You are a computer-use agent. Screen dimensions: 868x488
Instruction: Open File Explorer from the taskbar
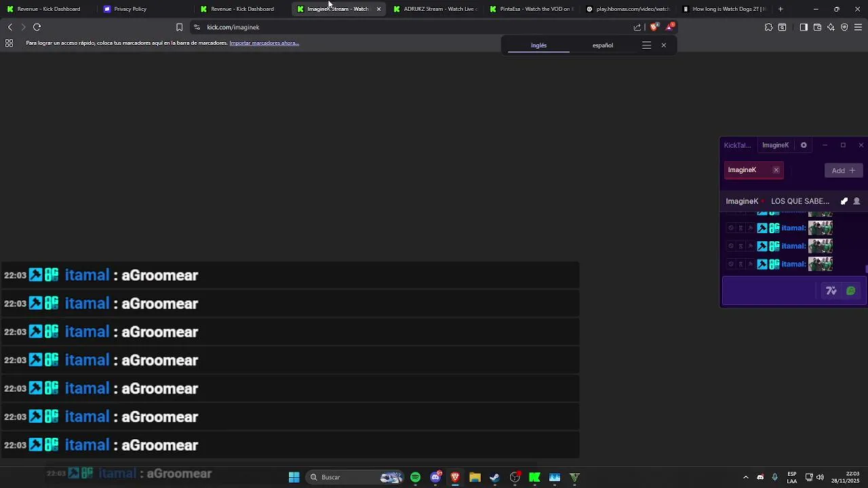(475, 477)
